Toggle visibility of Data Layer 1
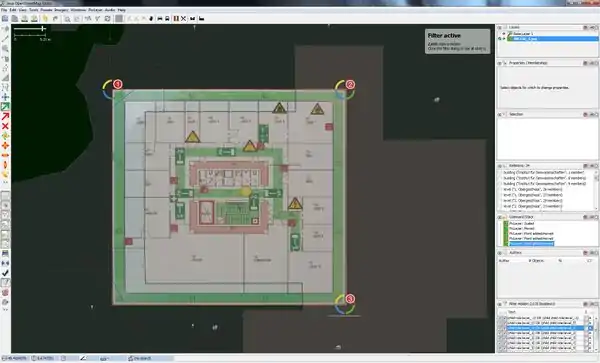Image resolution: width=600 pixels, height=363 pixels. tap(504, 34)
